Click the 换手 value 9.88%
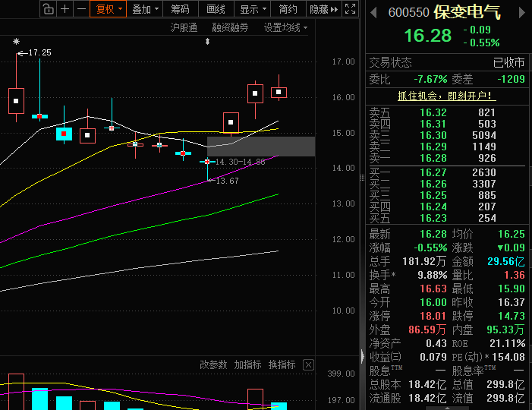The width and height of the screenshot is (532, 410). (433, 275)
